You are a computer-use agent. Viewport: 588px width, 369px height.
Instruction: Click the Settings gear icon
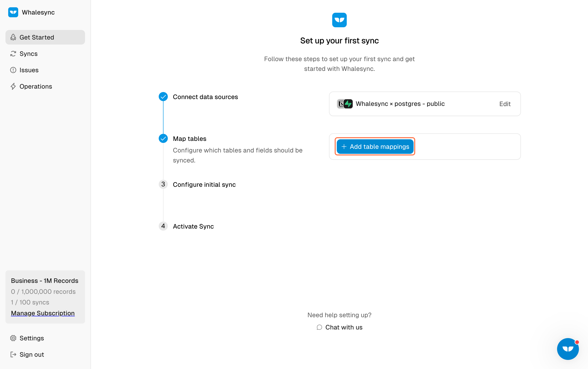[x=13, y=338]
